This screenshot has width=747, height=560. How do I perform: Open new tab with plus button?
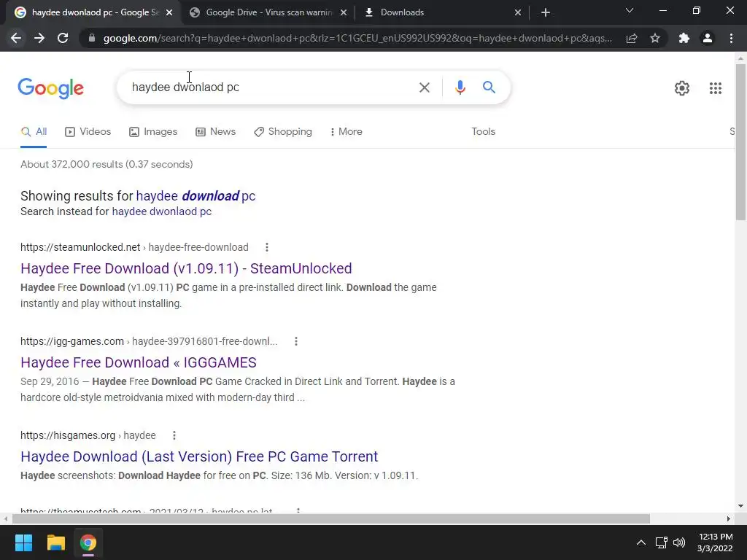[546, 12]
